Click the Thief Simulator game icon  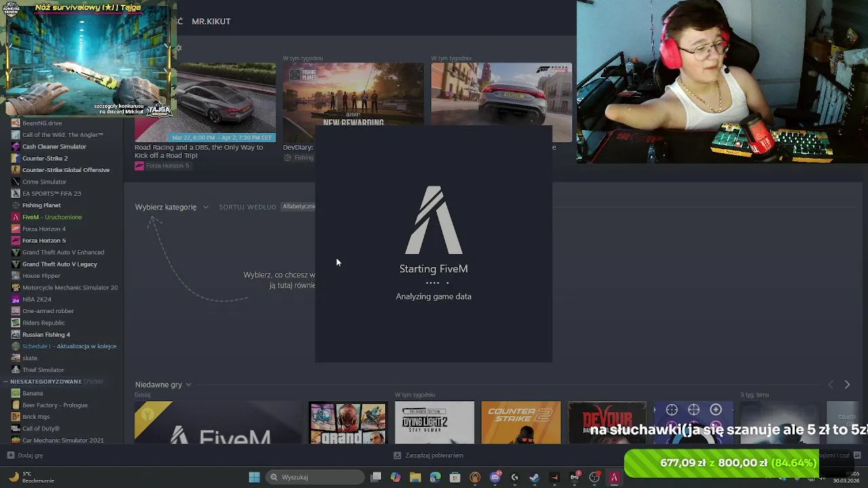[16, 370]
